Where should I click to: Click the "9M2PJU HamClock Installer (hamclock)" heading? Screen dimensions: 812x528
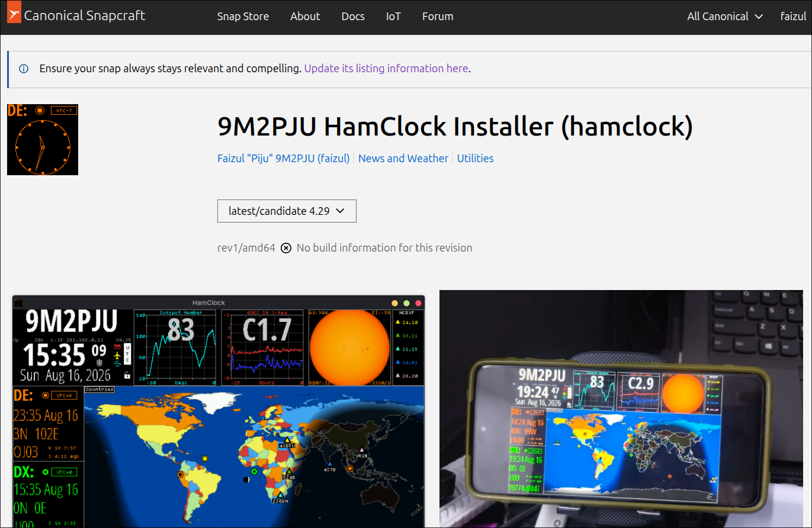tap(455, 125)
